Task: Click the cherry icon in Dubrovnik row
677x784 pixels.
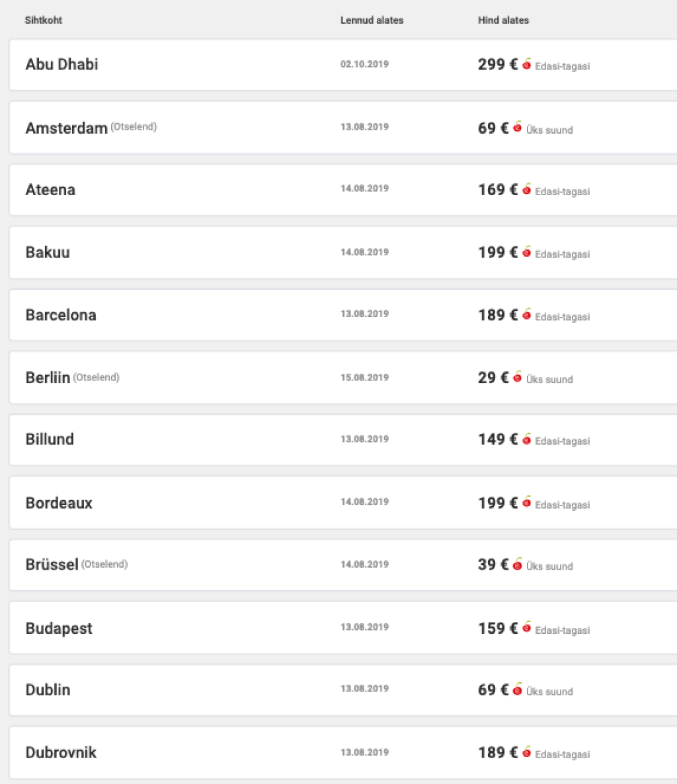Action: 527,752
